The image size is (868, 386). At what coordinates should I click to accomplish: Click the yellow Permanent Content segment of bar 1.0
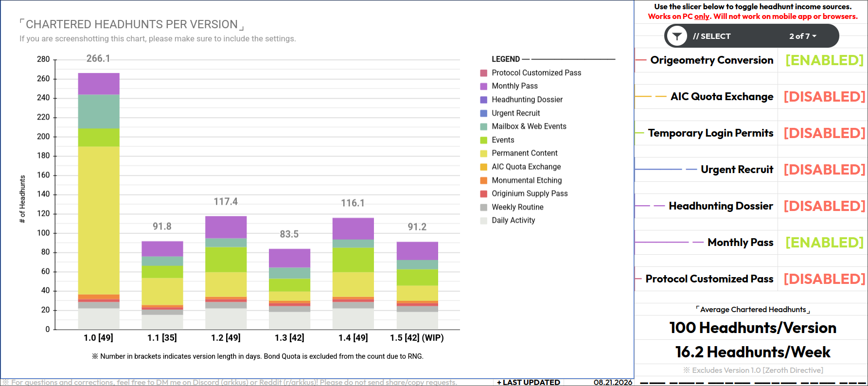point(99,220)
